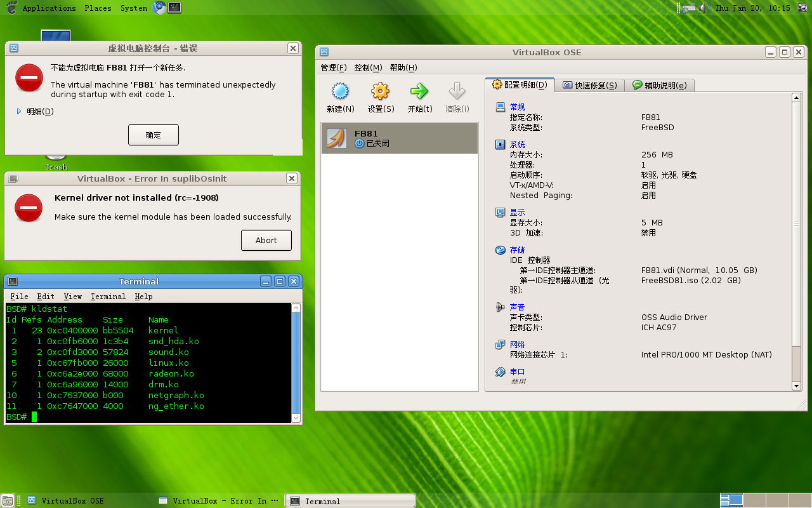Open the 控制(M) menu in VirtualBox

point(368,68)
